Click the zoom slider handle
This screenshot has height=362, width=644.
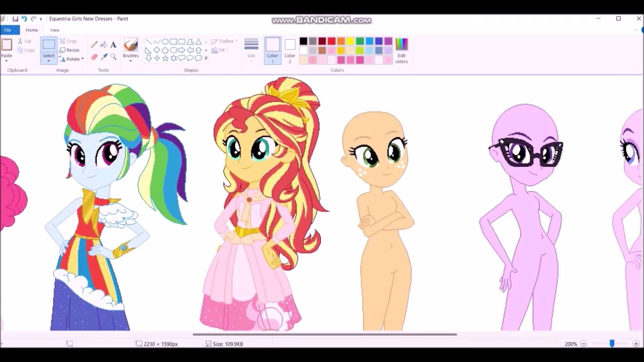(x=612, y=344)
